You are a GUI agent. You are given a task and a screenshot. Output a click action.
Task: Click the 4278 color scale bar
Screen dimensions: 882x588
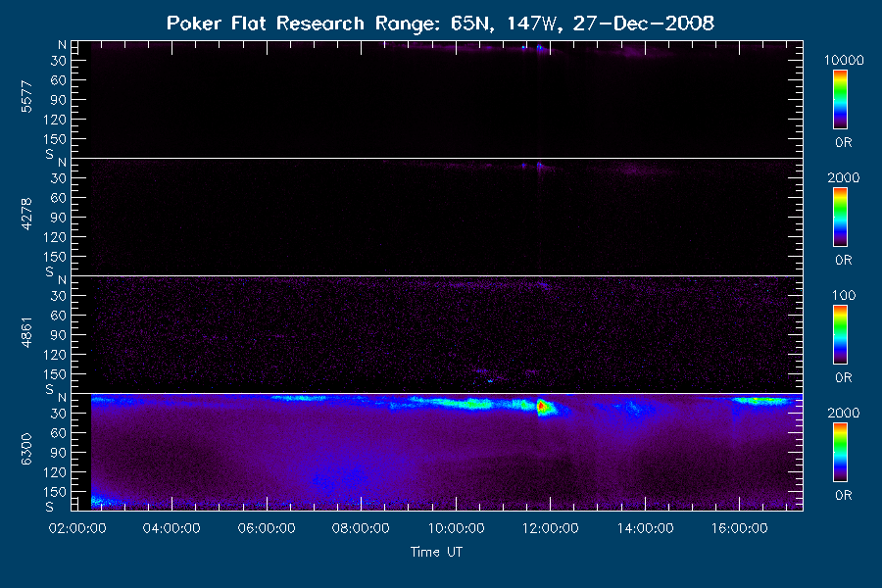(841, 218)
